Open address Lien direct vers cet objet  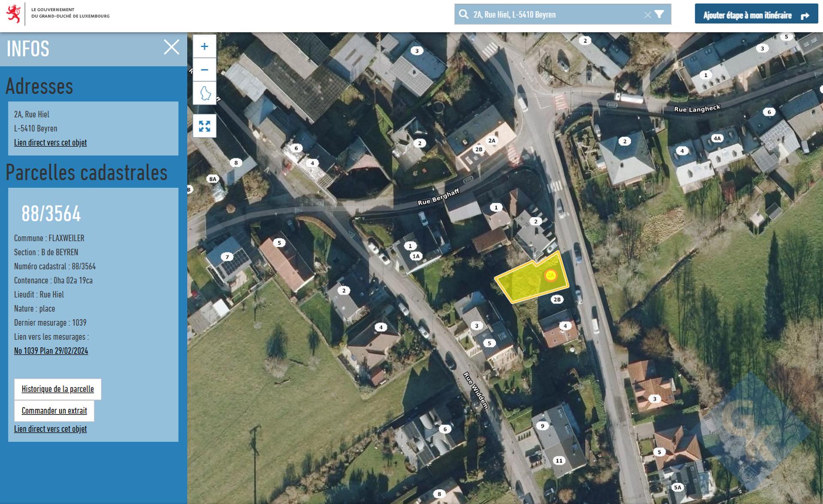[50, 143]
